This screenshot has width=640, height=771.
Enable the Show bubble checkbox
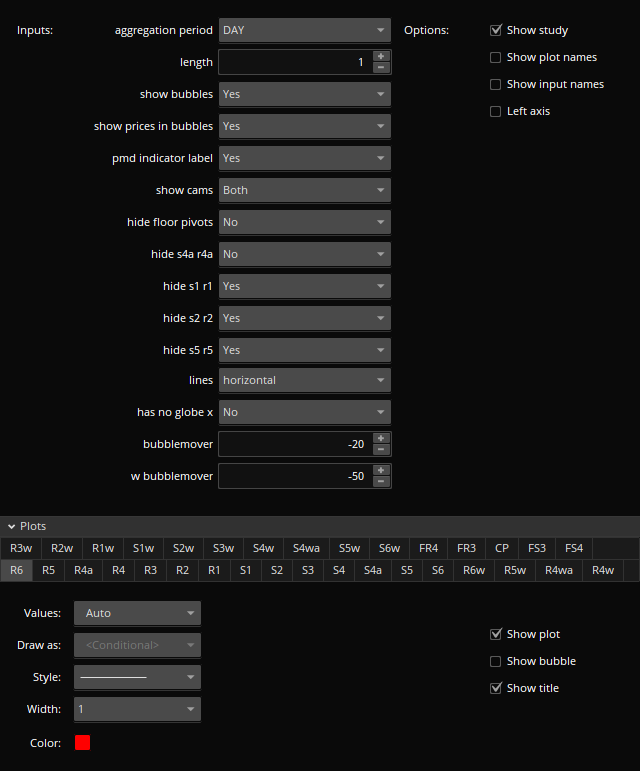(496, 662)
